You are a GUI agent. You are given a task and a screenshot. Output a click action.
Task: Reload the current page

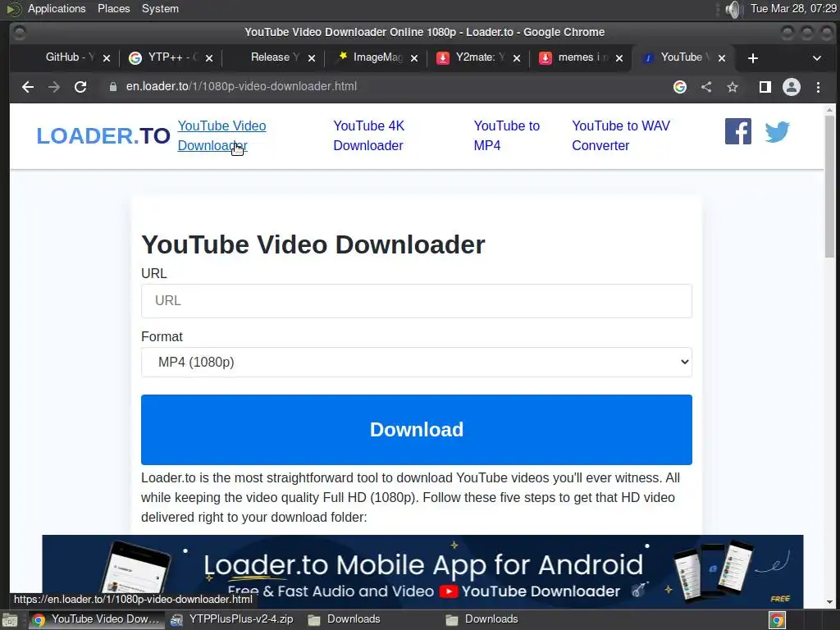[80, 87]
